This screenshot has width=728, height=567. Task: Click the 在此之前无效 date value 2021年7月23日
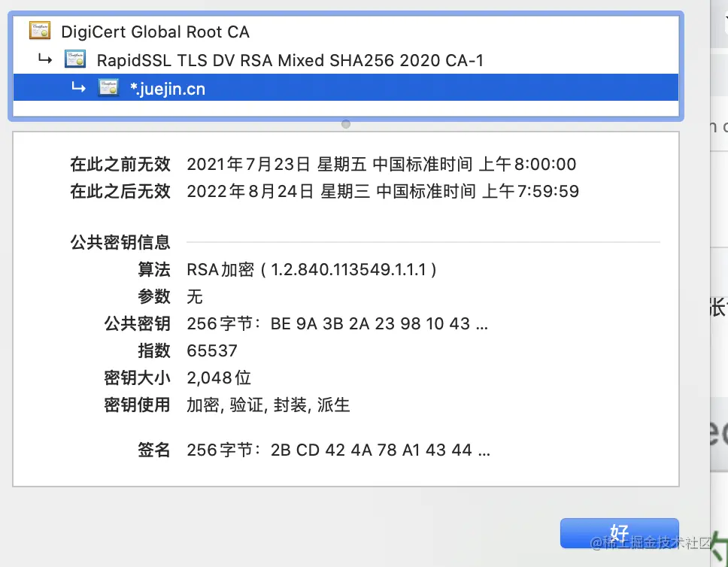(381, 165)
